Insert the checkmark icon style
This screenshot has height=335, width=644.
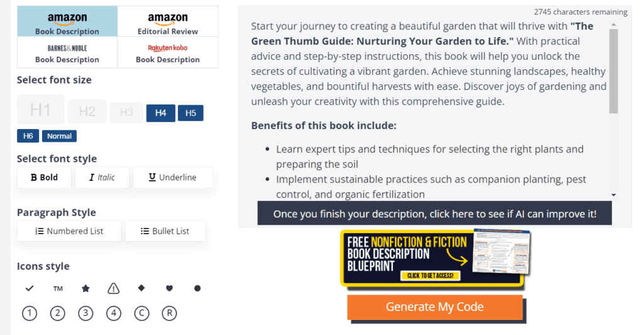click(30, 288)
